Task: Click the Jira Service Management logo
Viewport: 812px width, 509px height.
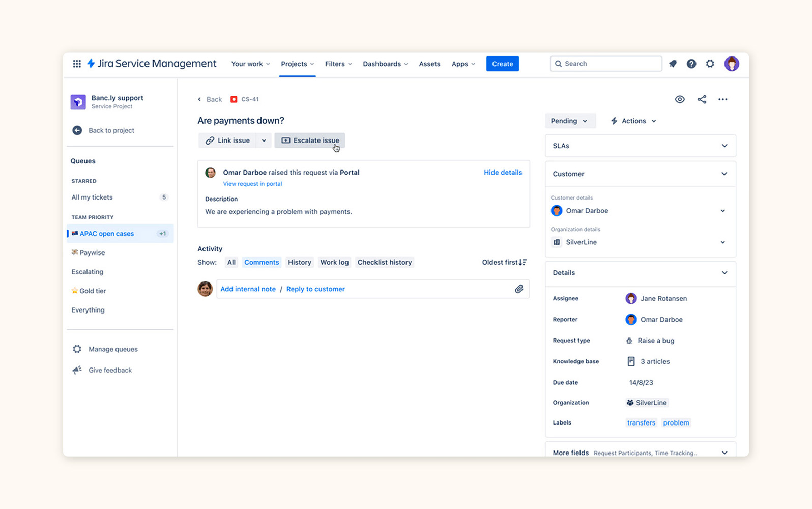Action: pyautogui.click(x=152, y=64)
